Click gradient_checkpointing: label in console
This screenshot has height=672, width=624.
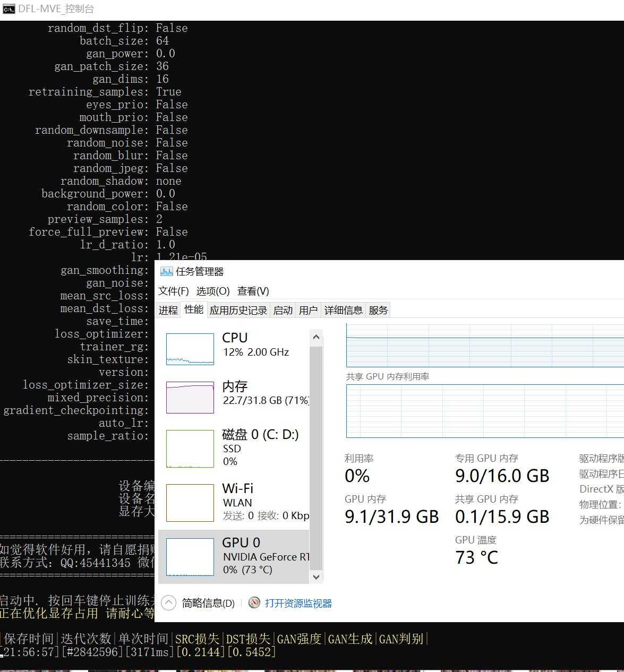76,410
